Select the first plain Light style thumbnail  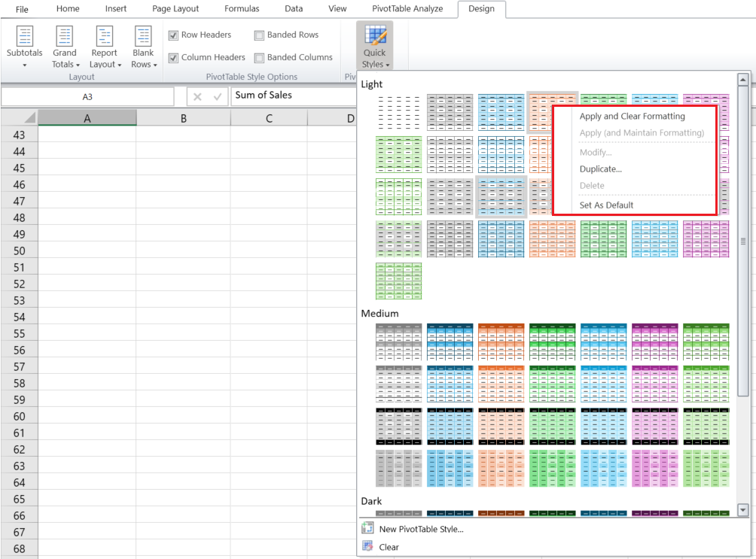(x=399, y=113)
